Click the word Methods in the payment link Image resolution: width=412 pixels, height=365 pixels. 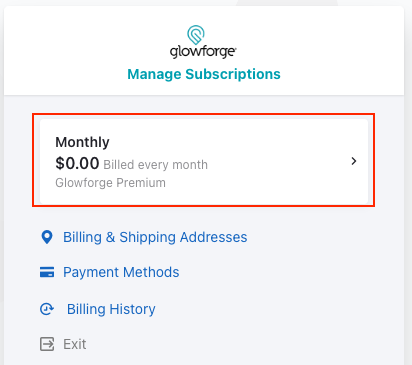click(151, 272)
